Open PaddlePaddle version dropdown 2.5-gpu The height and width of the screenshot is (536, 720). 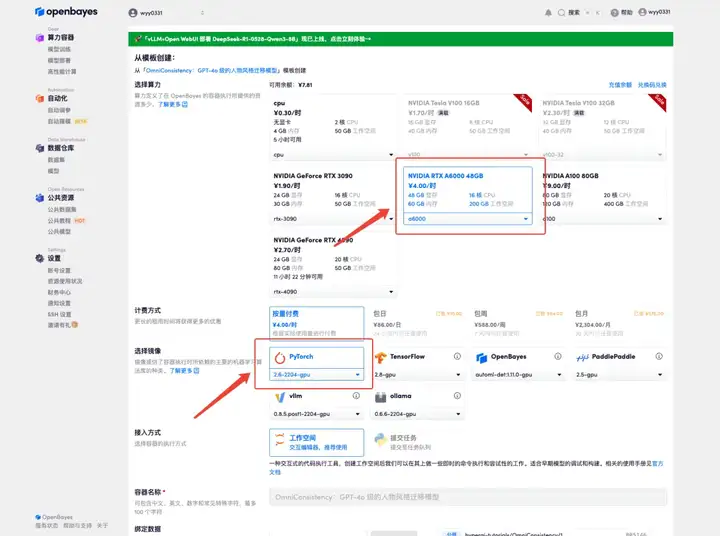point(619,375)
